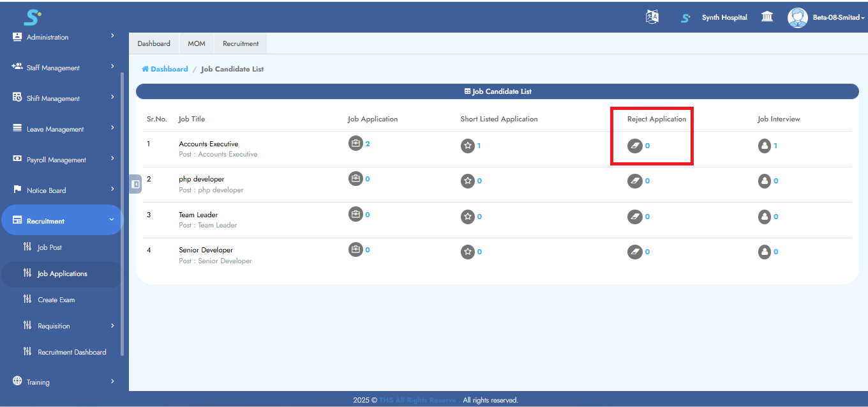Image resolution: width=868 pixels, height=407 pixels.
Task: Switch to the MOM tab
Action: click(x=197, y=43)
